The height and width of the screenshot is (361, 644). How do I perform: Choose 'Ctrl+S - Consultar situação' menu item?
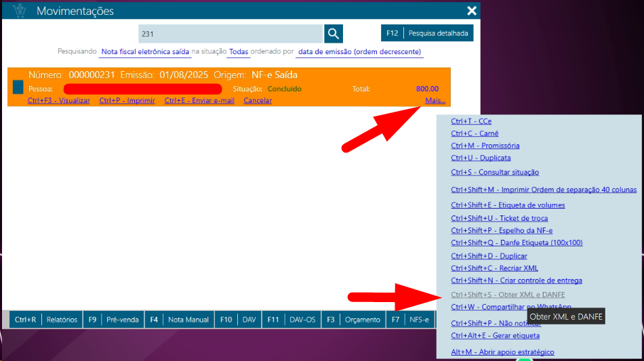(x=495, y=173)
